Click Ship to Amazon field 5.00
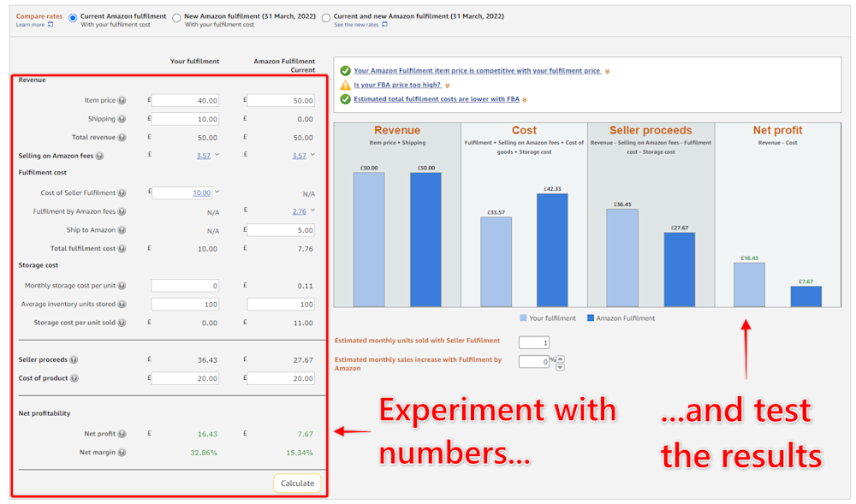 [x=281, y=230]
